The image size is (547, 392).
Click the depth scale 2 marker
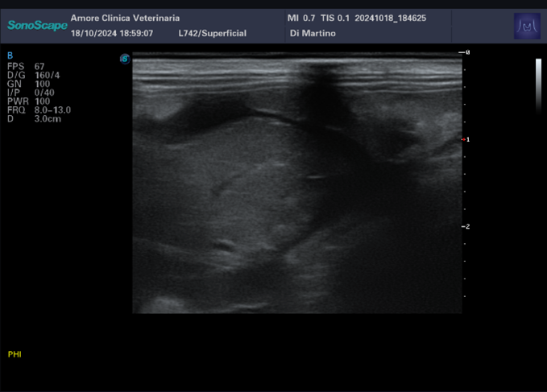(465, 226)
